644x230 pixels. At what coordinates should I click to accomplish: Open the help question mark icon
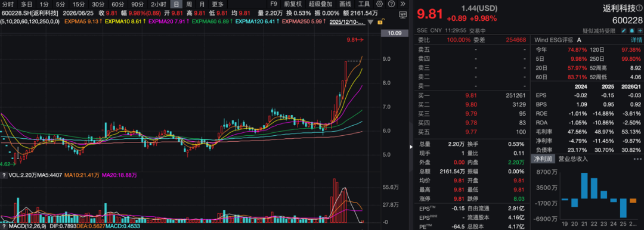point(391,4)
